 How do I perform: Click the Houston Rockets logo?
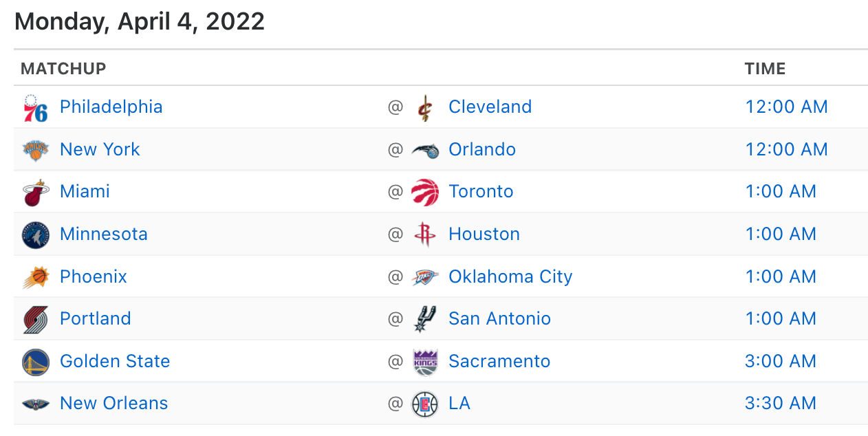(424, 235)
